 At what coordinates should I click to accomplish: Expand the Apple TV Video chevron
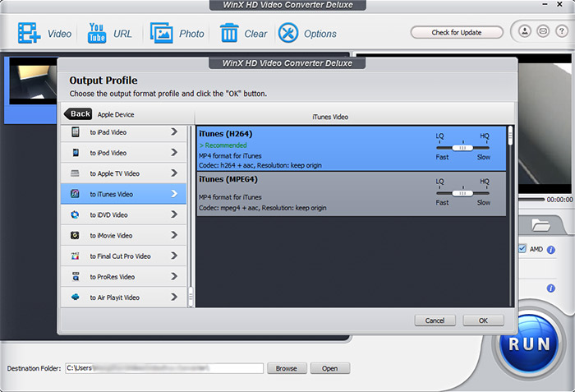tap(174, 173)
